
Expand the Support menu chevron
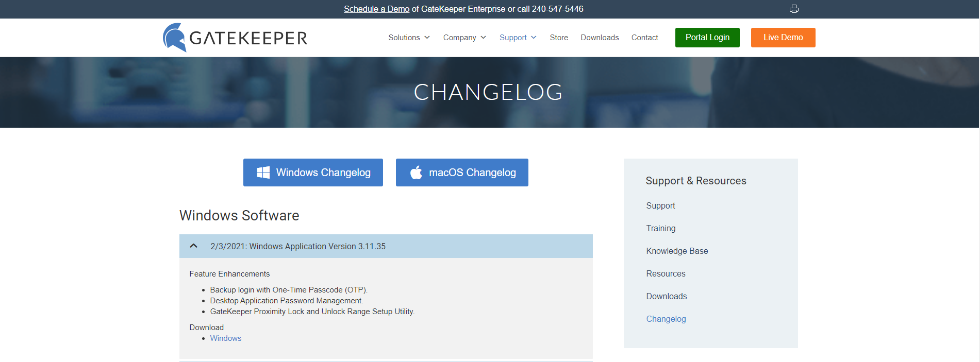(534, 38)
